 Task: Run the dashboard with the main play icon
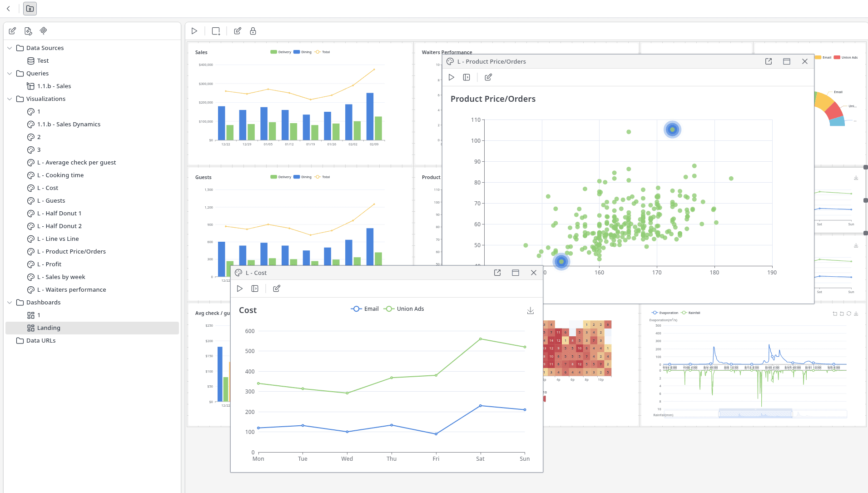[x=194, y=31]
